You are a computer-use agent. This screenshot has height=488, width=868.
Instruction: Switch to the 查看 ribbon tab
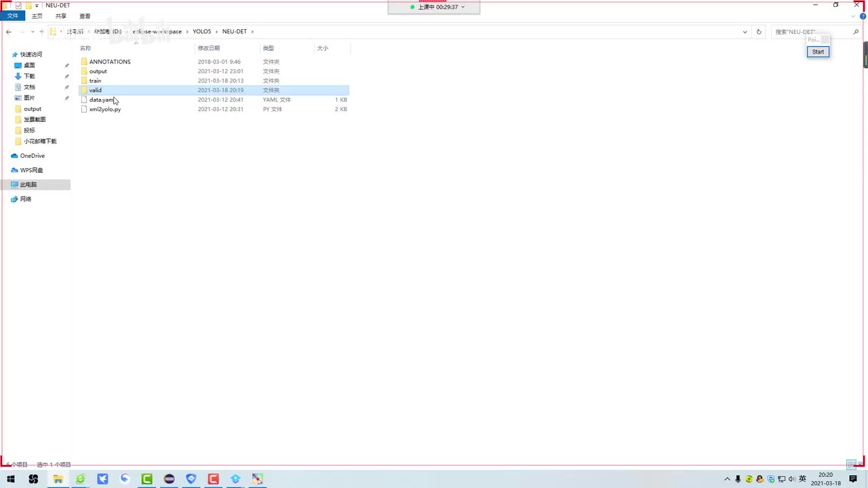coord(85,16)
